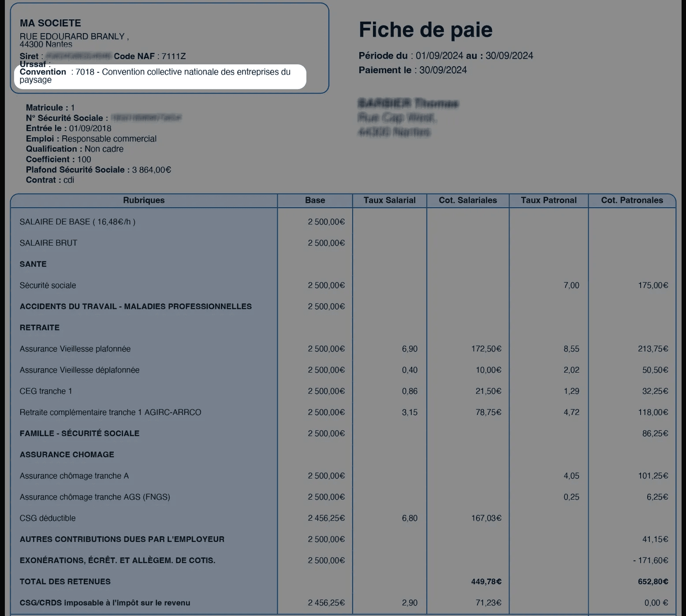The image size is (686, 616).
Task: Select the "TOTAL DES RETENUES" row label
Action: [x=65, y=582]
